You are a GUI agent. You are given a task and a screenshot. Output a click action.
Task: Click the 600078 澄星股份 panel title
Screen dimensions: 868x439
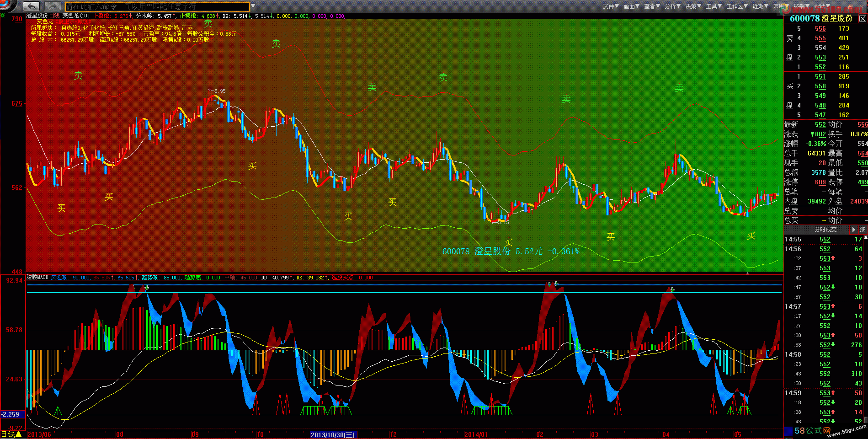click(x=821, y=18)
